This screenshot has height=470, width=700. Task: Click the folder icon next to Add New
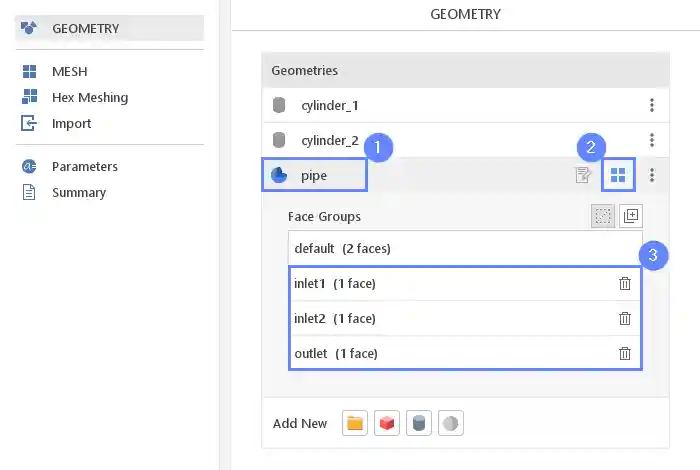[x=354, y=423]
